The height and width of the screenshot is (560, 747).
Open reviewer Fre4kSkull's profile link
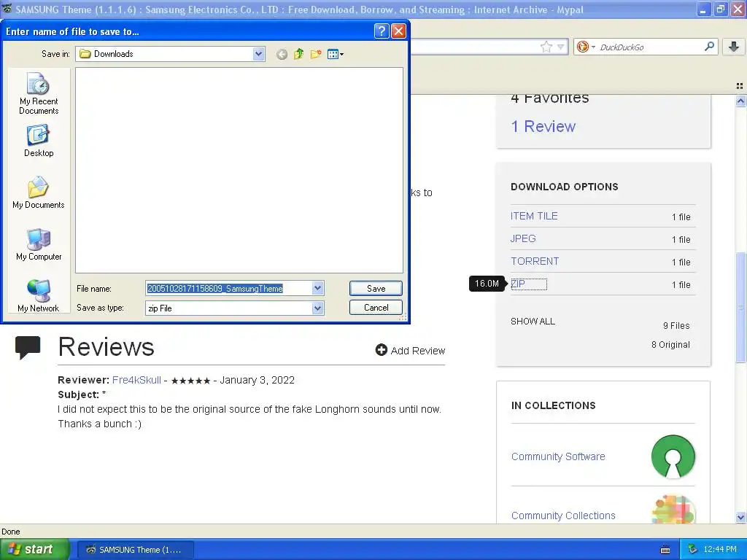tap(136, 380)
